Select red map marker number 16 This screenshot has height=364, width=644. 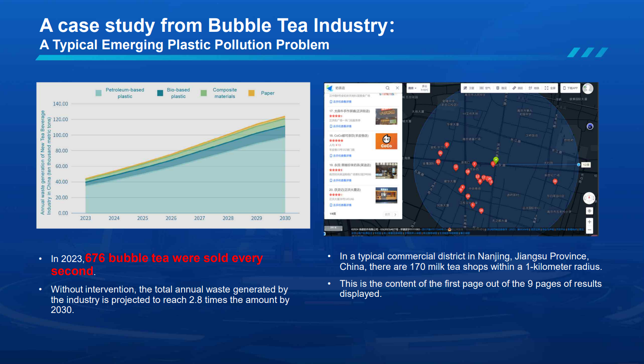coord(440,153)
